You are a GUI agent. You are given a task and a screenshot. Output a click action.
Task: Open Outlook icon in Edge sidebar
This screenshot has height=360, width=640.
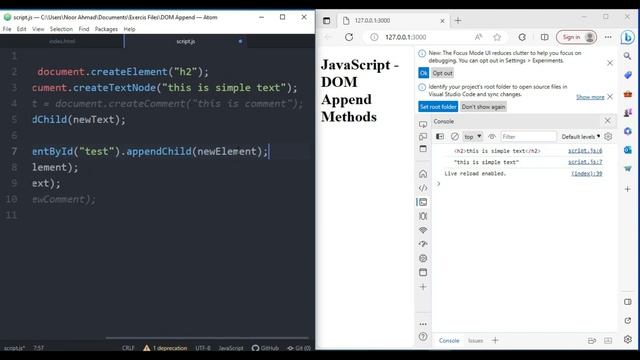click(x=628, y=150)
